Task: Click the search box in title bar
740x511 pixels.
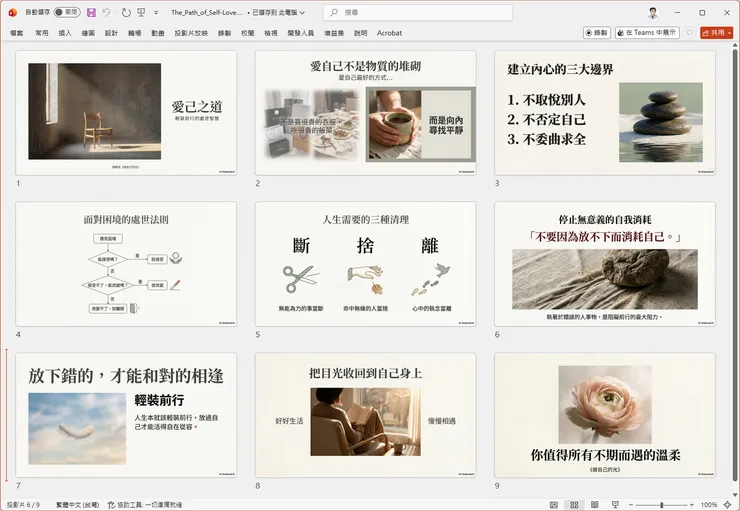Action: (418, 13)
